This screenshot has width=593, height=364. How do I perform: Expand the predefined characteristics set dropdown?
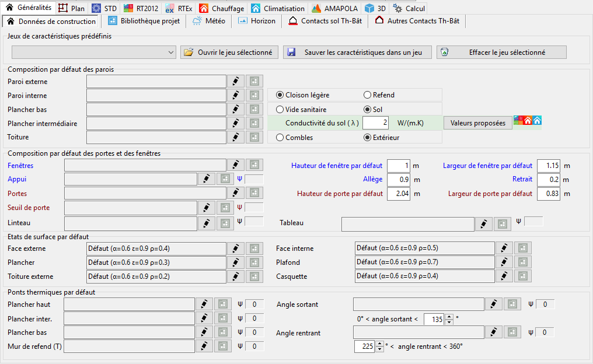tap(171, 52)
